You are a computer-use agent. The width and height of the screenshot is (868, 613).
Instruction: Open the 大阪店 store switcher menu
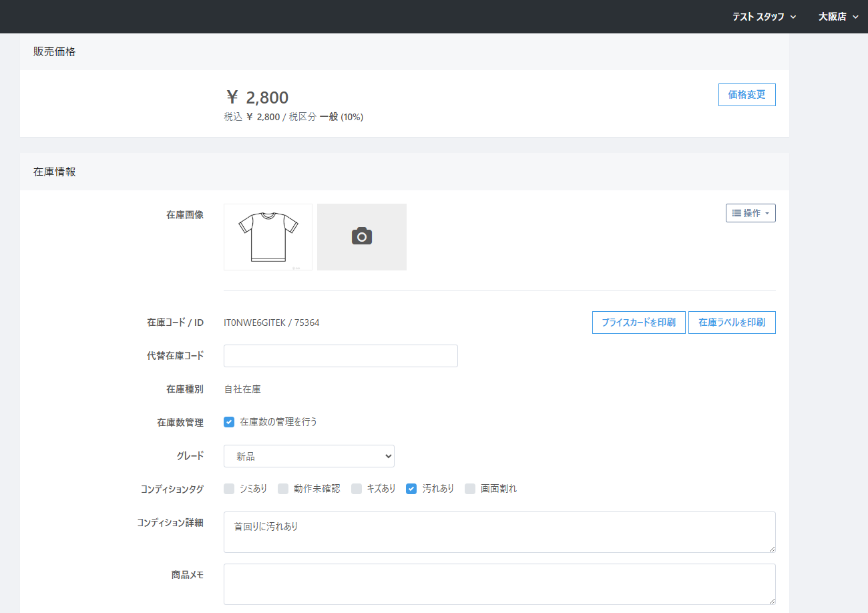click(x=838, y=17)
